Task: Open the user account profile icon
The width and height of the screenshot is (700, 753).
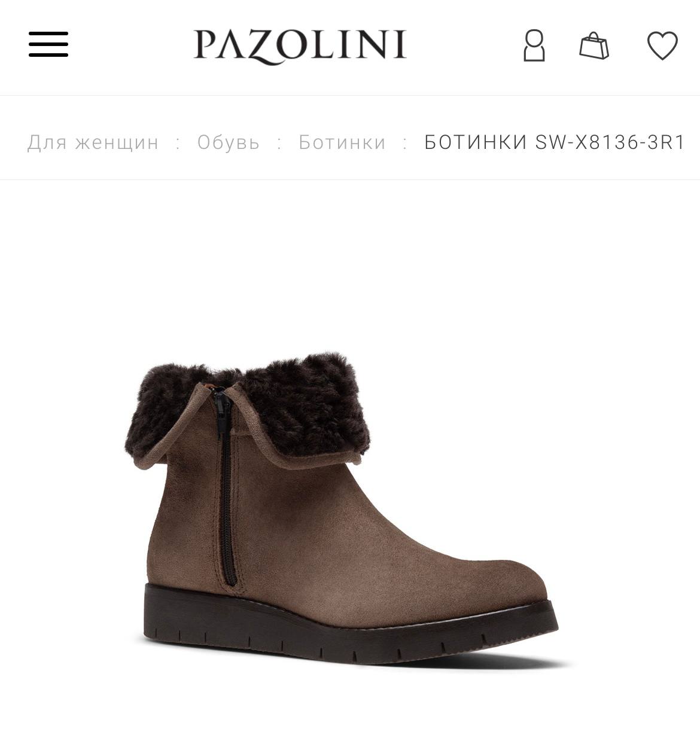Action: (x=534, y=45)
